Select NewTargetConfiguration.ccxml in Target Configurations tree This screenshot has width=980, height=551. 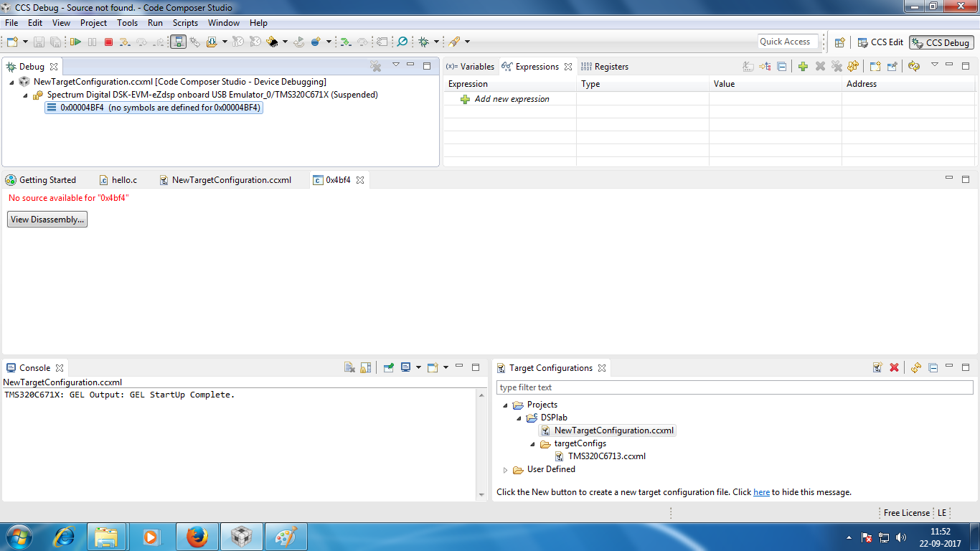608,430
